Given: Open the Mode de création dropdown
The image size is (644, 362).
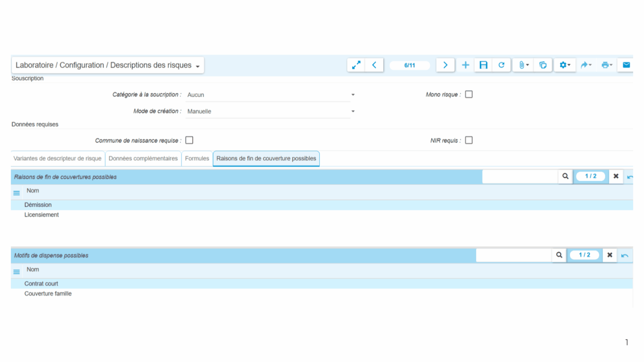Looking at the screenshot, I should (353, 111).
